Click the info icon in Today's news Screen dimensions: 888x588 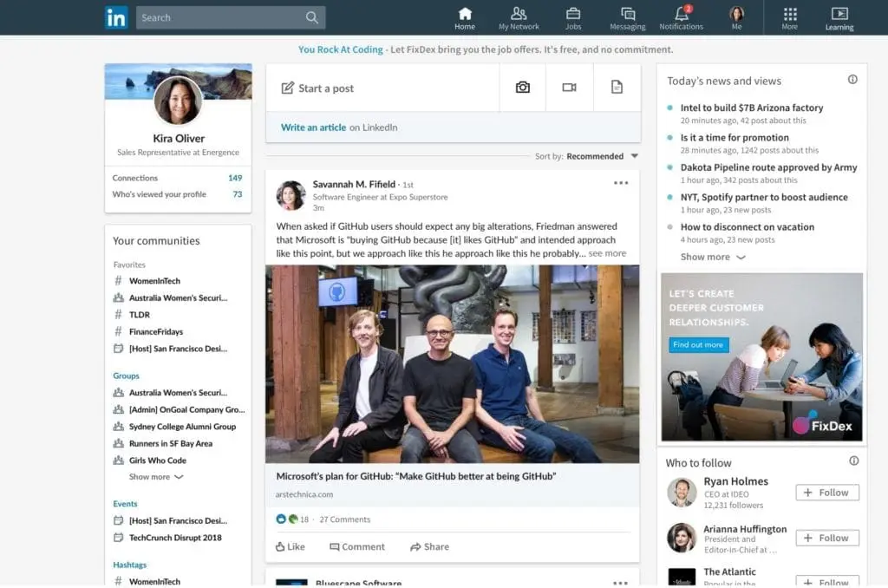(x=852, y=79)
